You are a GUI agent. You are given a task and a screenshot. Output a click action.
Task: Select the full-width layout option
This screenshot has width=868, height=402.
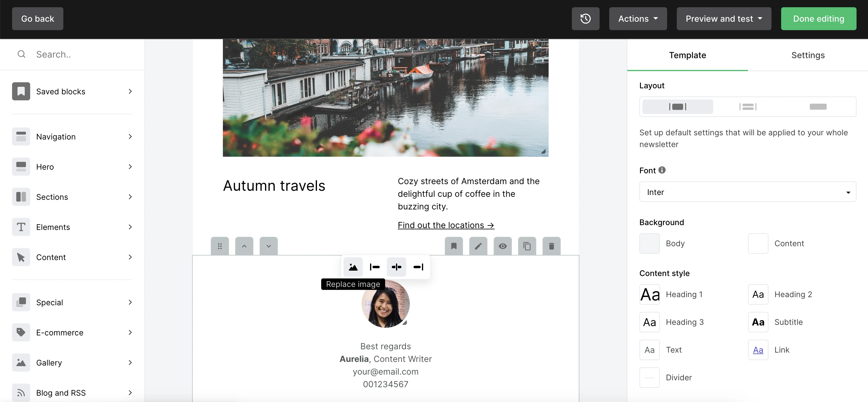tap(818, 107)
